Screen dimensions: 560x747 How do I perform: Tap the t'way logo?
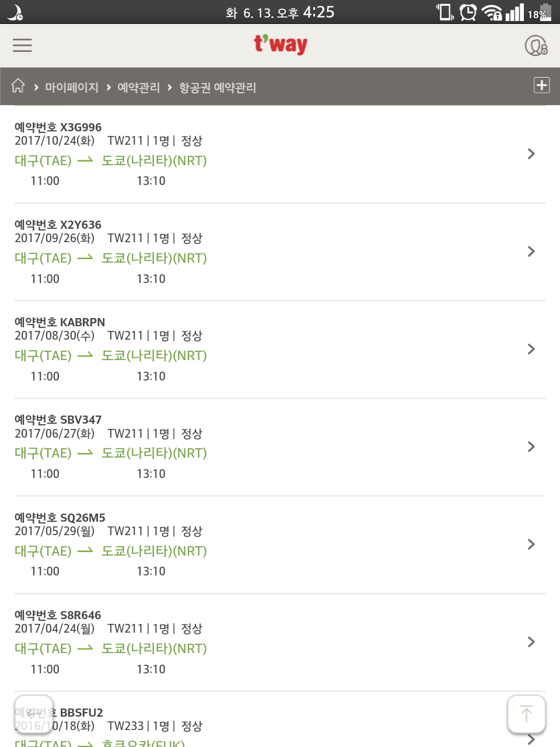tap(281, 44)
